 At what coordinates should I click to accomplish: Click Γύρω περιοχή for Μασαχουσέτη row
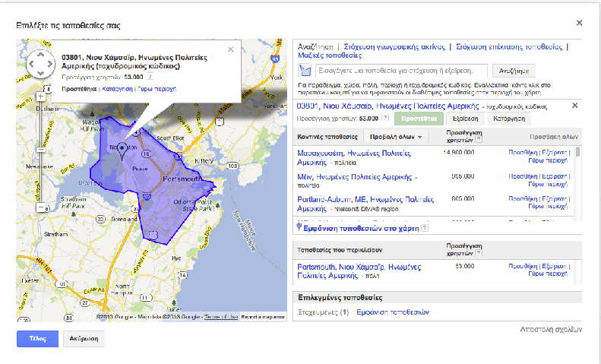pos(548,160)
